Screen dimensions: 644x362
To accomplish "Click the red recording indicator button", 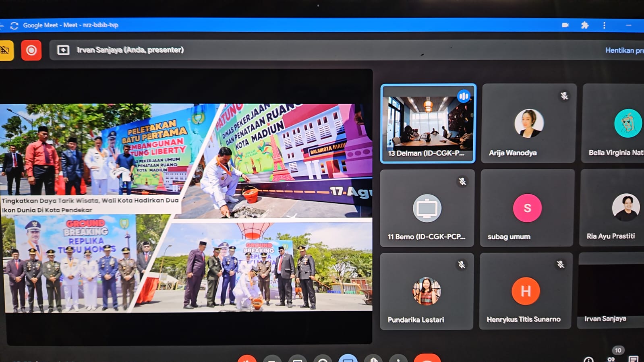I will point(31,50).
